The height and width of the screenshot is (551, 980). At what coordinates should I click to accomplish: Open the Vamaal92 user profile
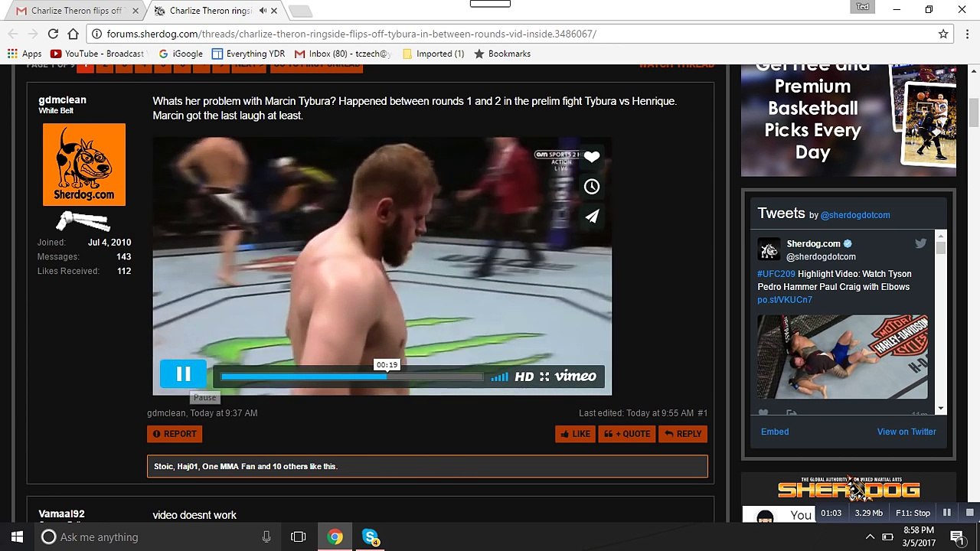coord(61,514)
